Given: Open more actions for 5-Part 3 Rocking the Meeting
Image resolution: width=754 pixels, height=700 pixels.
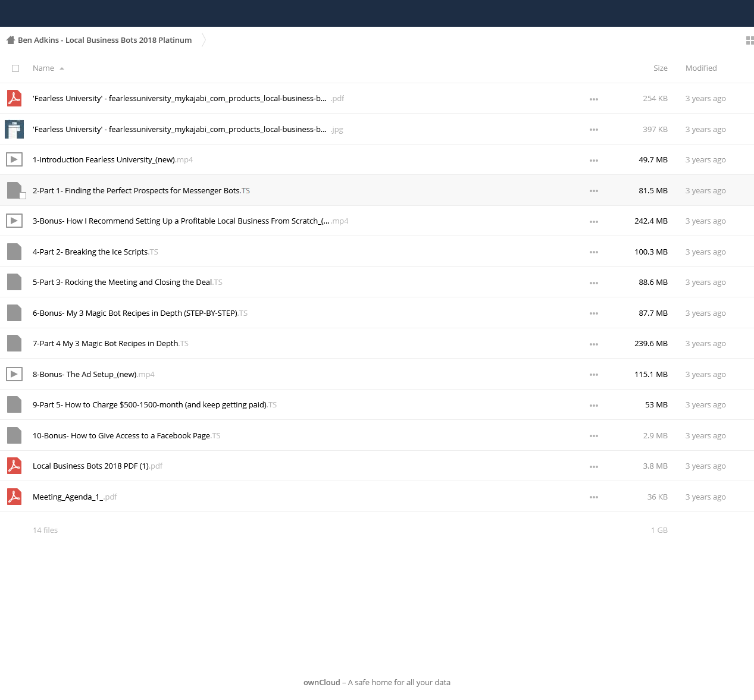Looking at the screenshot, I should click(594, 282).
